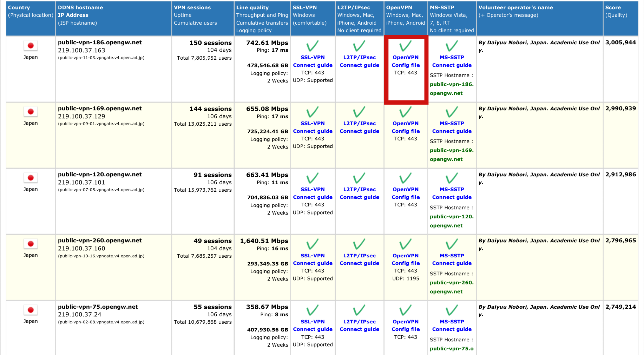
Task: Open MS-SSTP Connect guide for public-vpn-120
Action: (452, 193)
